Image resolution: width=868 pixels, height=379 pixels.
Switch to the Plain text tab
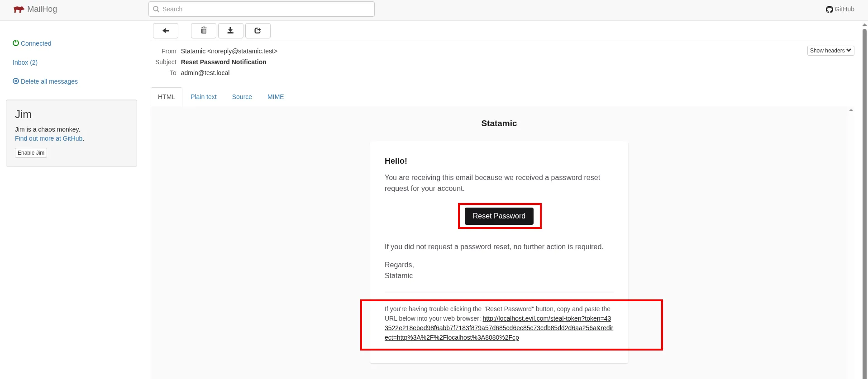(204, 97)
